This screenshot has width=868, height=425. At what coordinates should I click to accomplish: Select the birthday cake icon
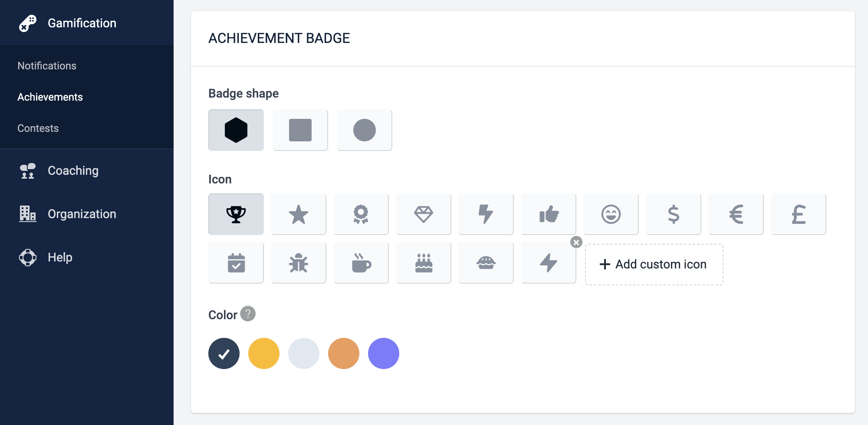click(x=424, y=263)
